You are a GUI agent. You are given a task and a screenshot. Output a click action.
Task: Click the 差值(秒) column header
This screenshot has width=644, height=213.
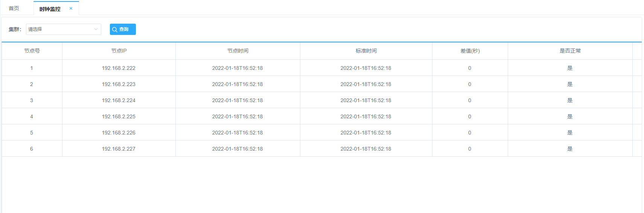[x=470, y=51]
